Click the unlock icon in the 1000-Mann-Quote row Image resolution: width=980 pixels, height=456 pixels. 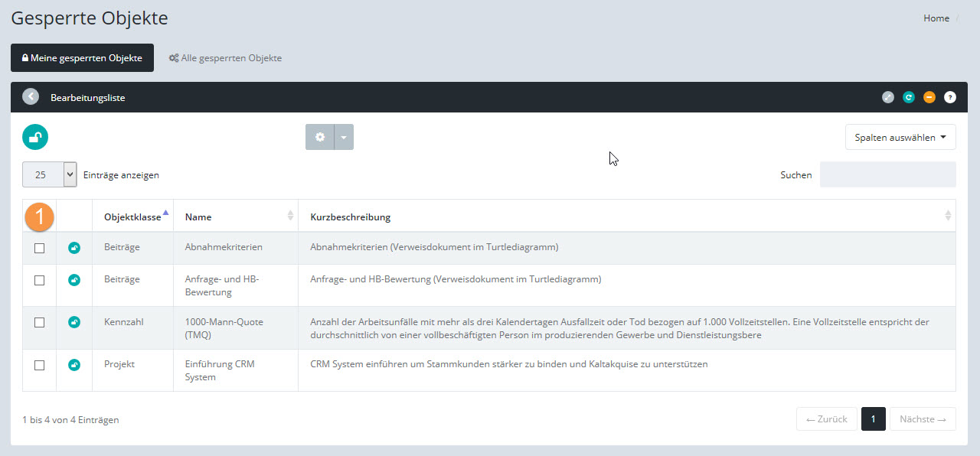pos(74,322)
